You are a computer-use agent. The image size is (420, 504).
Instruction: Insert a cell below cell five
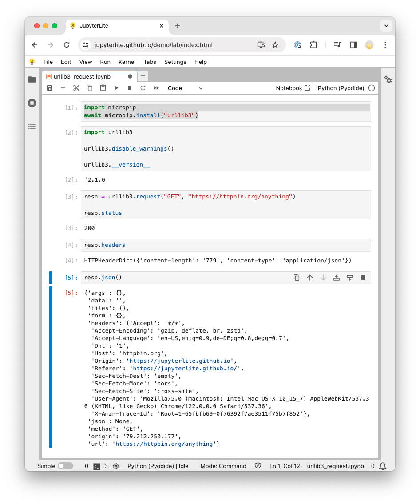pyautogui.click(x=350, y=278)
